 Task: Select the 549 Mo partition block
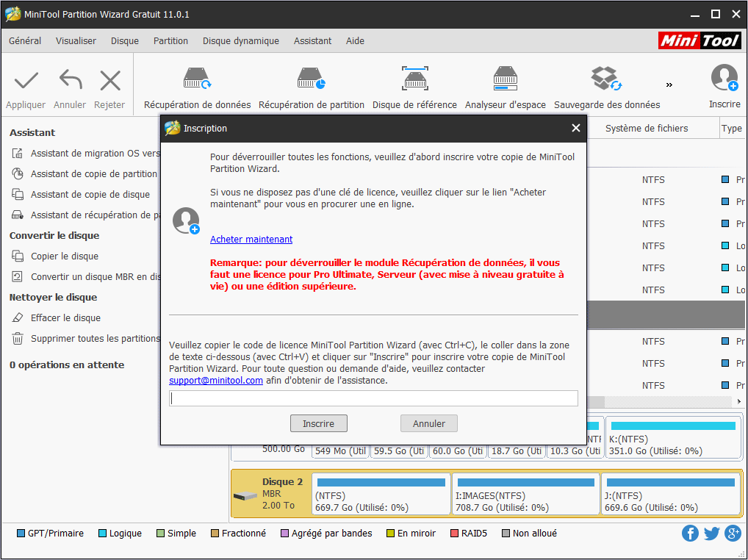[340, 450]
